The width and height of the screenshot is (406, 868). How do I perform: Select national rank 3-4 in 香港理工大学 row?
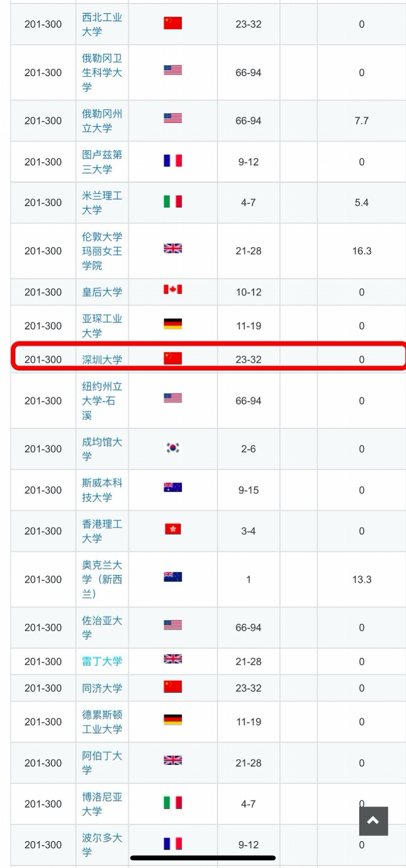coord(249,531)
